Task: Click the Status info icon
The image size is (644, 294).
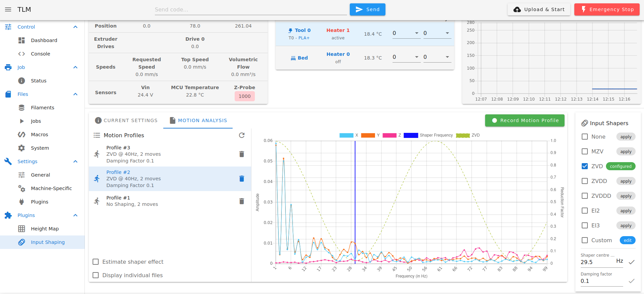Action: 22,81
